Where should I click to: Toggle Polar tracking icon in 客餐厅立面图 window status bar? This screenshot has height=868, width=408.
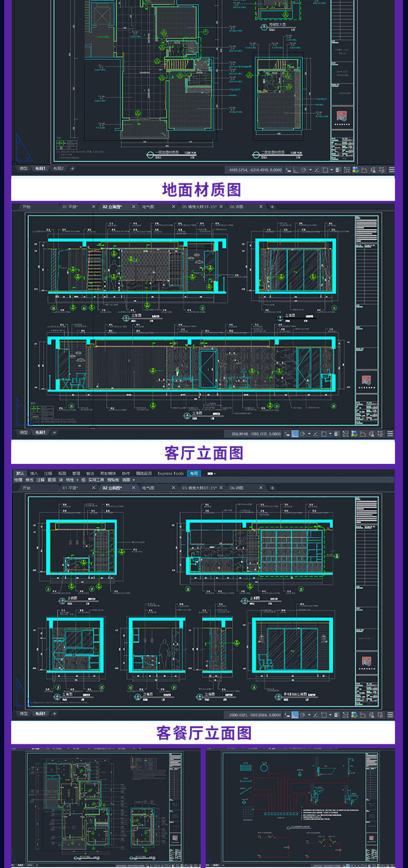coord(303,715)
